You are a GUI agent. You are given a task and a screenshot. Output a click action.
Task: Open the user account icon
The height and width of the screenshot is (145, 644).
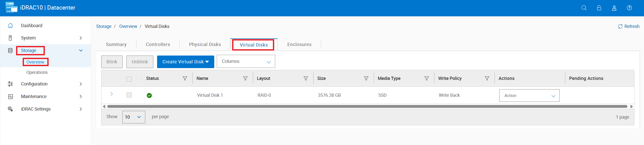click(x=614, y=8)
